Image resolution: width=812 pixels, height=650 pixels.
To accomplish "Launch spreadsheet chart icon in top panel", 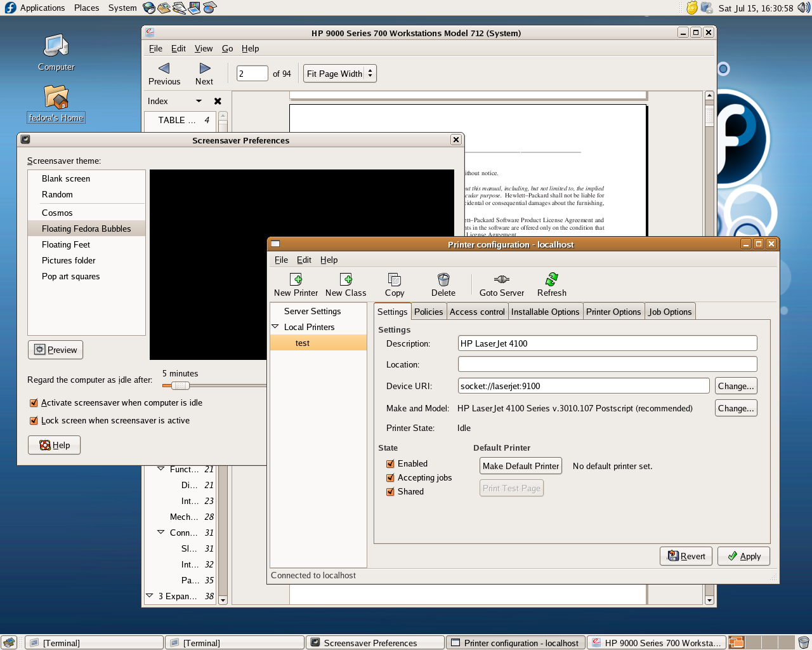I will 210,8.
